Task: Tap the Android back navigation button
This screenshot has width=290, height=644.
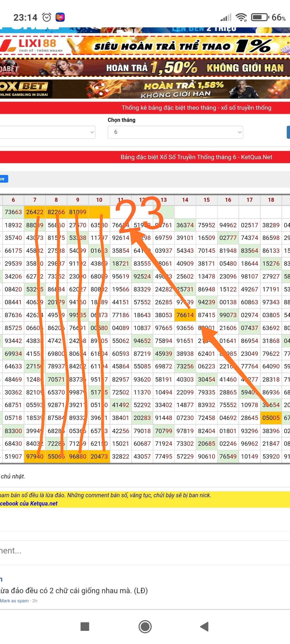Action: (205, 627)
